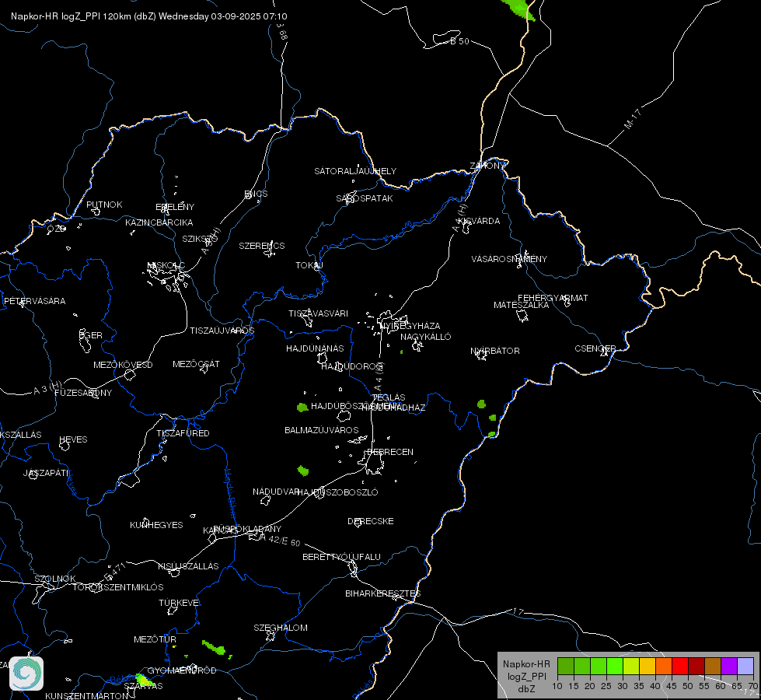Click the 'logZ_PPI' label in the legend box
The height and width of the screenshot is (700, 761).
526,676
